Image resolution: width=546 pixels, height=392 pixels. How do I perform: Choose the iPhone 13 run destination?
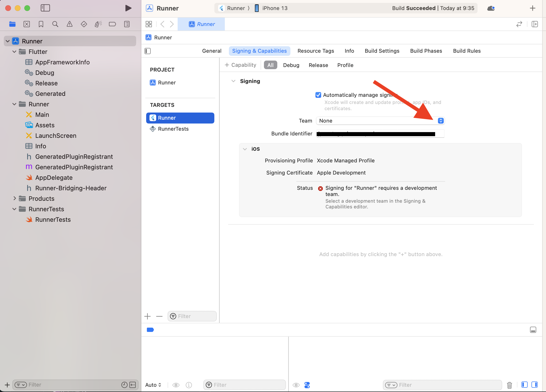(271, 8)
